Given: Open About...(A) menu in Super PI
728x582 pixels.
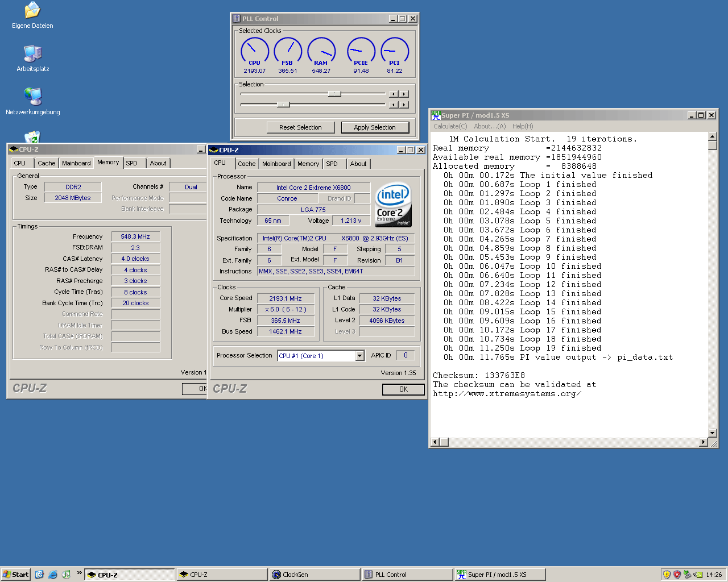Looking at the screenshot, I should click(x=490, y=126).
